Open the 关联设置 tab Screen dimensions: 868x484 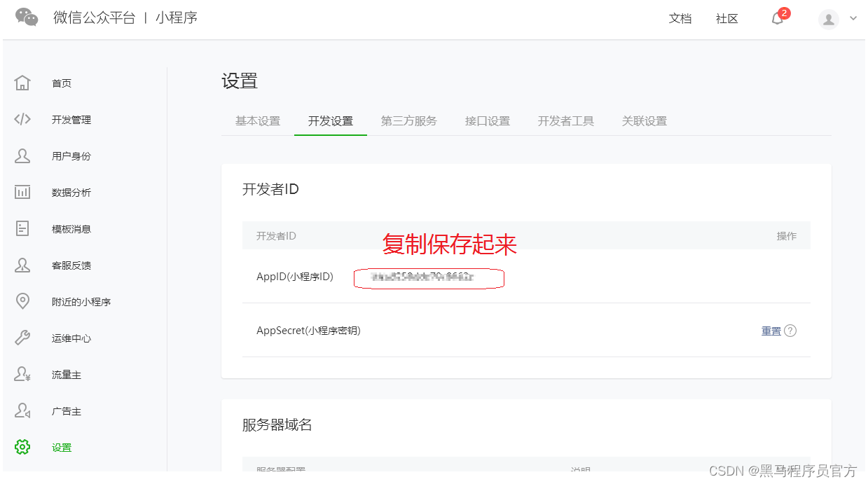(645, 121)
